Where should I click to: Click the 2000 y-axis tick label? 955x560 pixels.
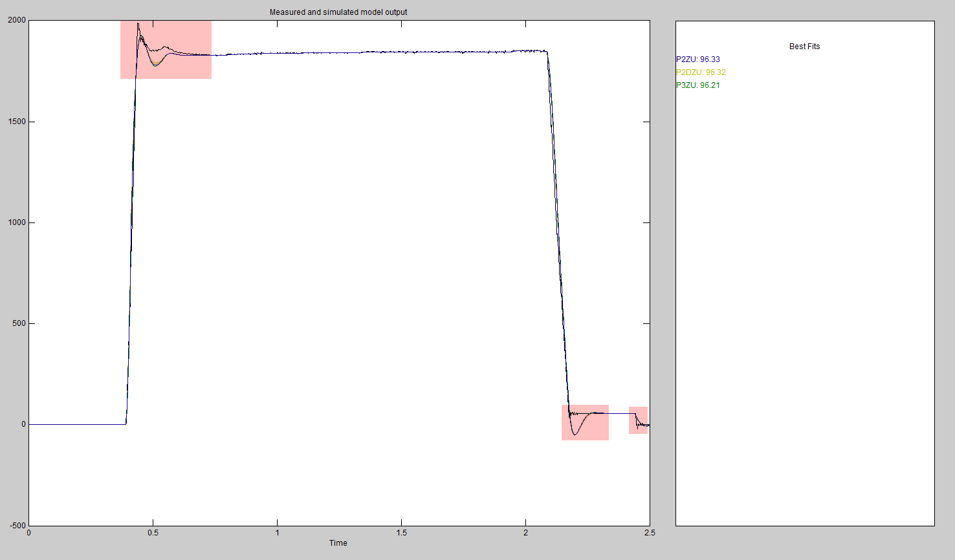click(x=17, y=20)
